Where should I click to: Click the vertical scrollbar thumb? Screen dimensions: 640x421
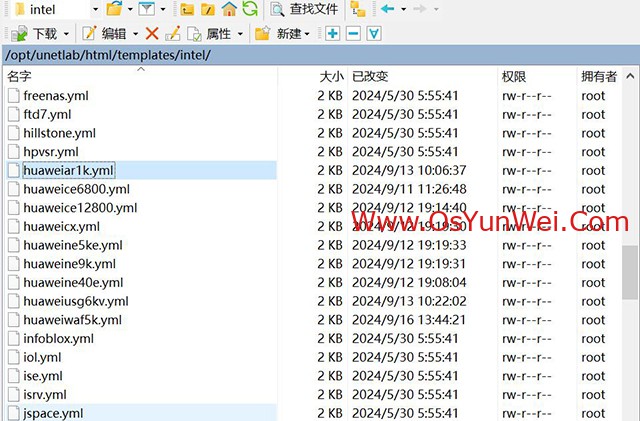(630, 272)
